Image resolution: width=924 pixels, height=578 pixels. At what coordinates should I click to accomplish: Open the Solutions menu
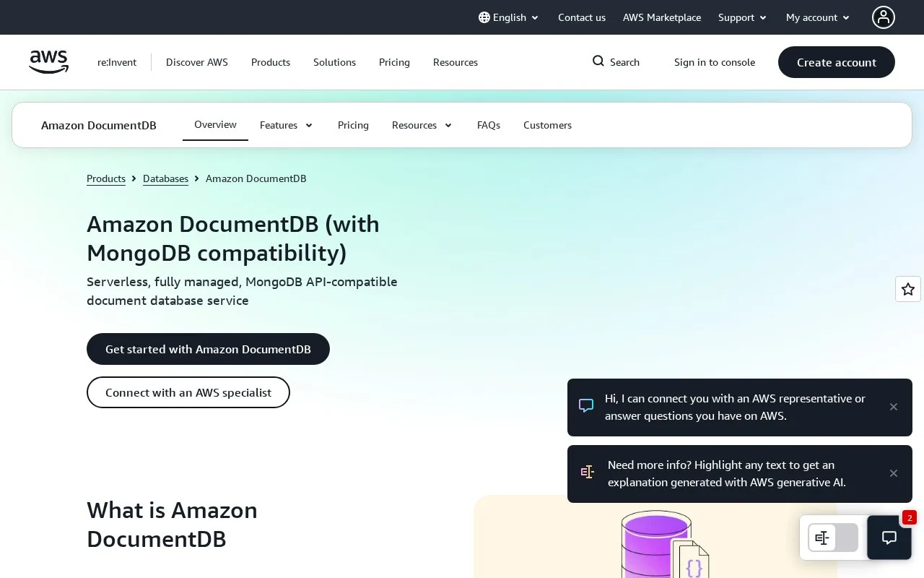334,62
